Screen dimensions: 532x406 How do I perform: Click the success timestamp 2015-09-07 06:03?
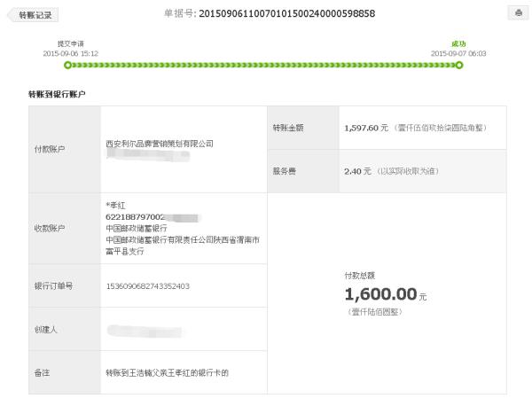[x=458, y=53]
